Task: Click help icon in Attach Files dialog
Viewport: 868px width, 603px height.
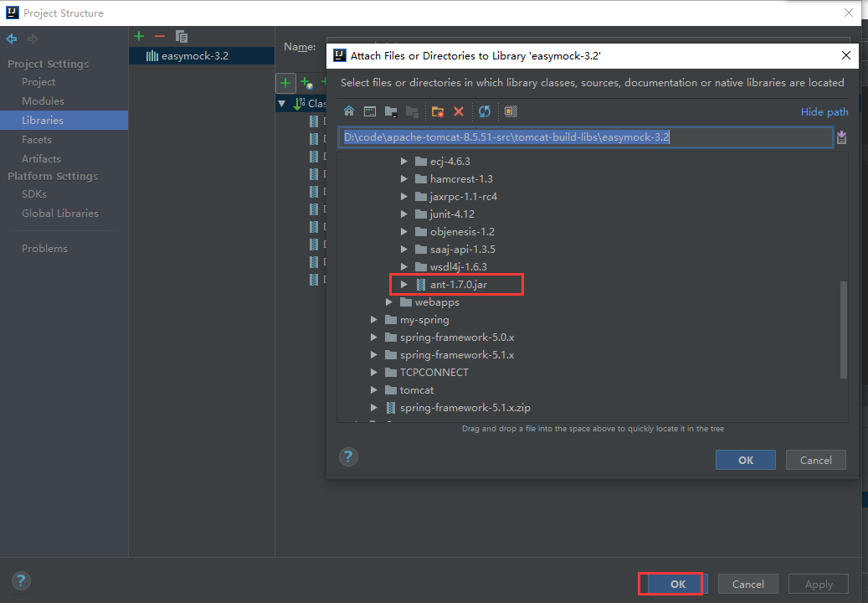Action: tap(348, 457)
